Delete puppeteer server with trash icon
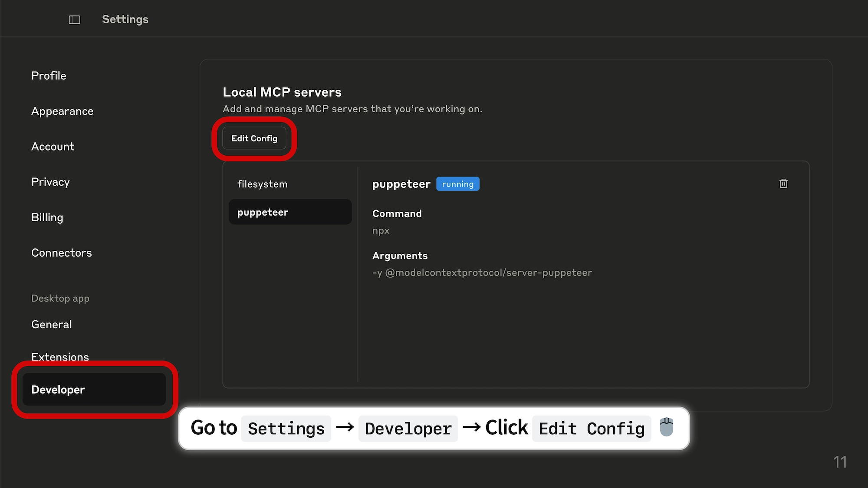Image resolution: width=868 pixels, height=488 pixels. pos(783,183)
